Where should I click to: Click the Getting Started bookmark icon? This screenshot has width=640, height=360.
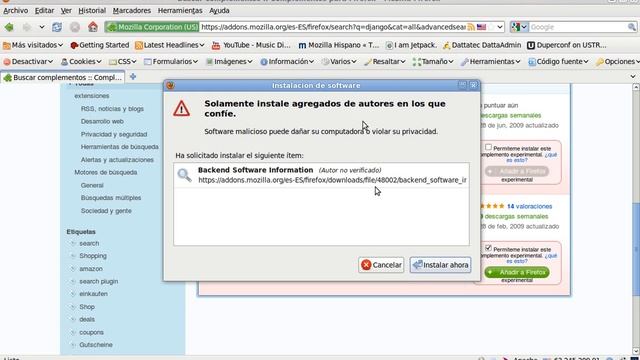pos(74,45)
